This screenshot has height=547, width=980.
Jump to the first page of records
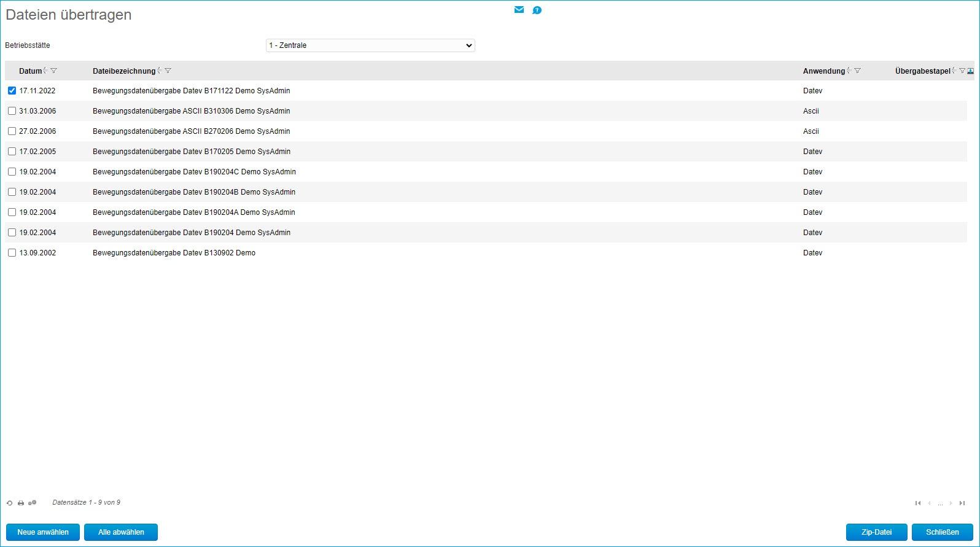tap(918, 503)
